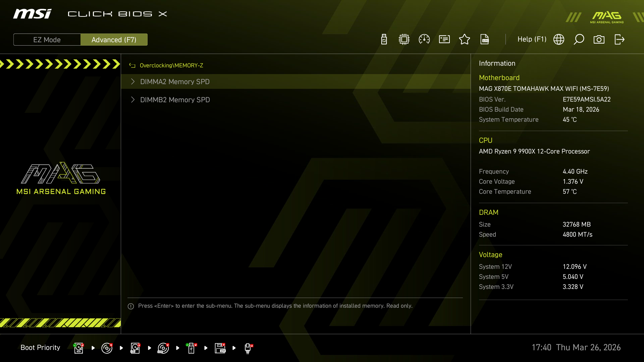Select the hard drive in Boot Priority
Viewport: 644px width, 362px height.
(78, 348)
